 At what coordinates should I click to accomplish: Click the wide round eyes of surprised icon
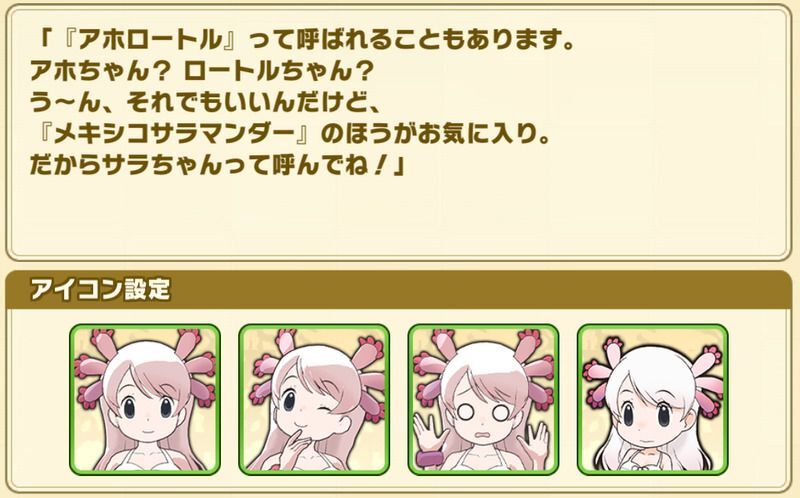(x=483, y=412)
